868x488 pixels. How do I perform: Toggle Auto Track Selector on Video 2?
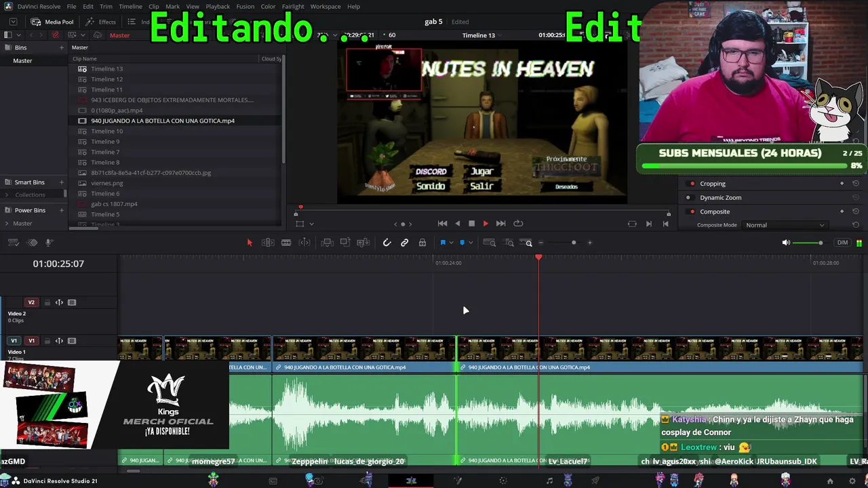pyautogui.click(x=59, y=302)
